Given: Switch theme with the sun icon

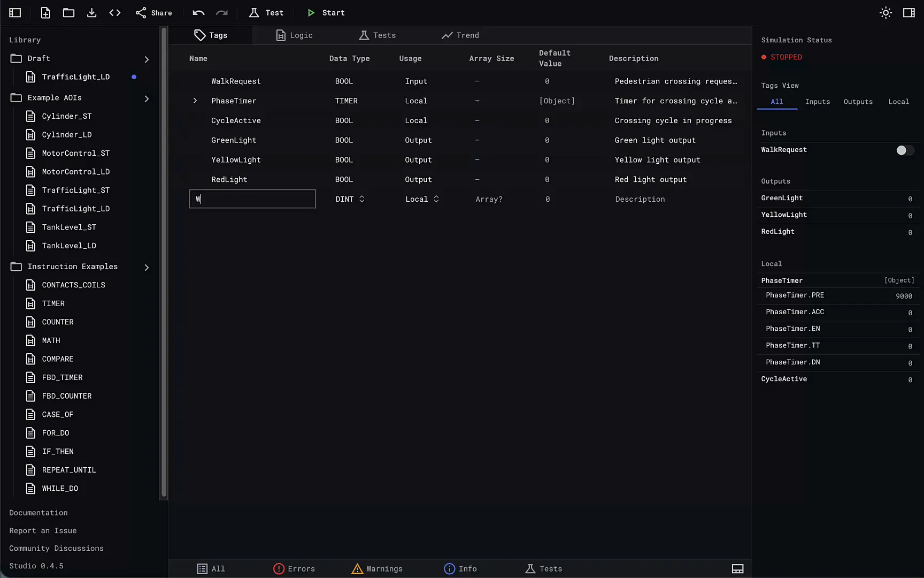Looking at the screenshot, I should tap(885, 12).
